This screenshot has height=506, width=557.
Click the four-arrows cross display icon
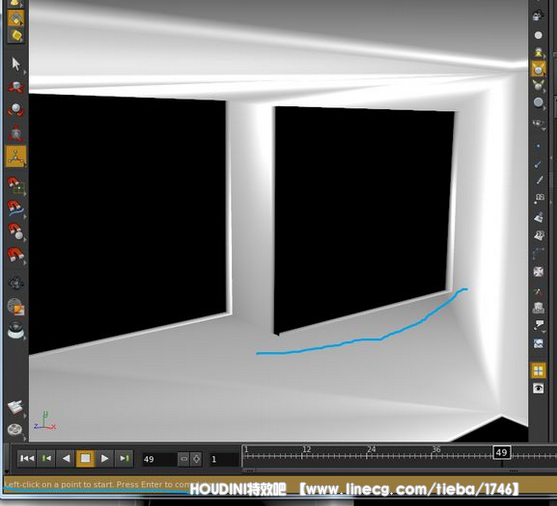(x=539, y=272)
